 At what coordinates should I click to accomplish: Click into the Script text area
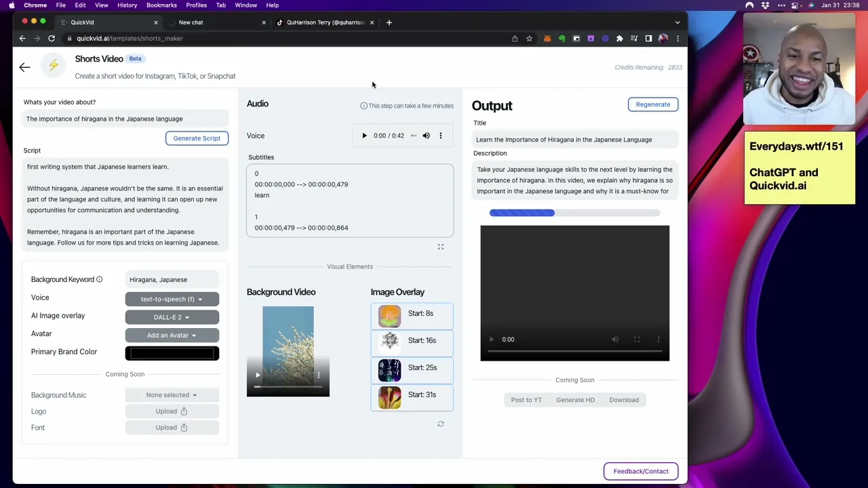125,203
